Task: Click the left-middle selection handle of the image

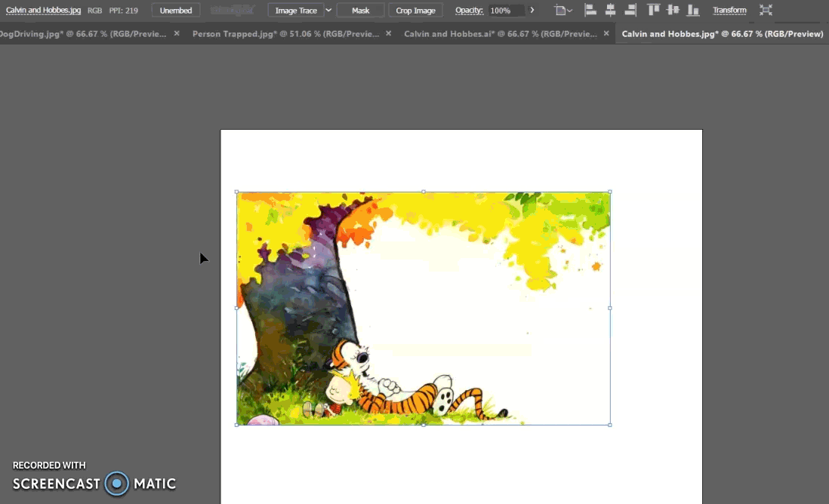Action: 236,308
